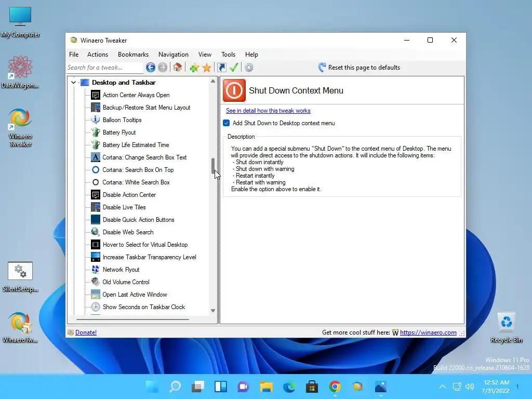This screenshot has height=399, width=532.
Task: Add this tweak to bookmarks icon
Action: 194,68
